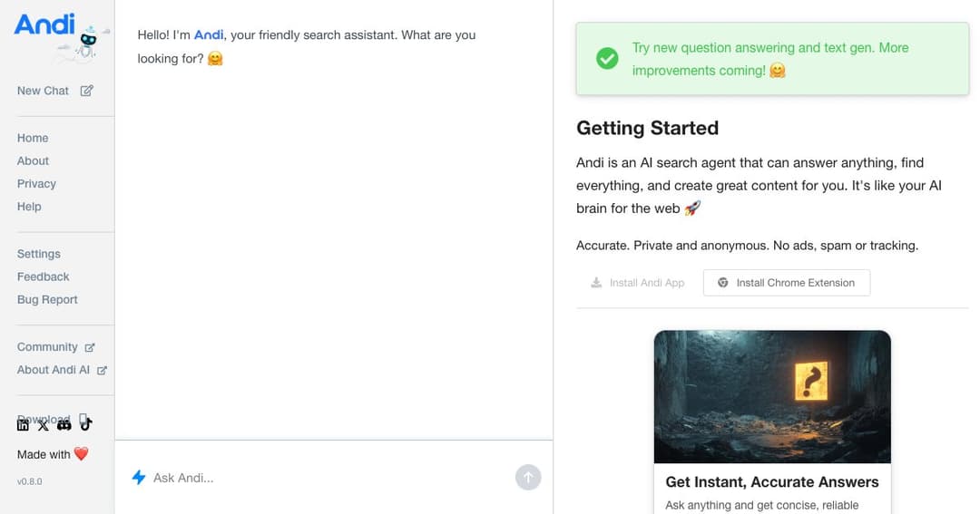Click Install Chrome Extension button

pyautogui.click(x=786, y=283)
